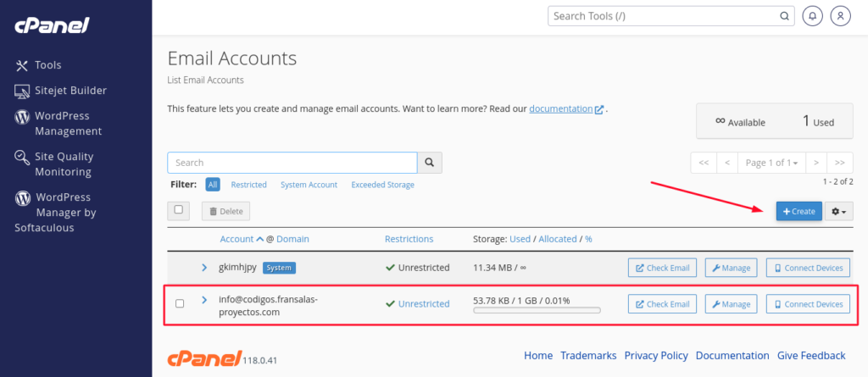The height and width of the screenshot is (377, 868).
Task: Filter by Restricted accounts
Action: click(x=248, y=185)
